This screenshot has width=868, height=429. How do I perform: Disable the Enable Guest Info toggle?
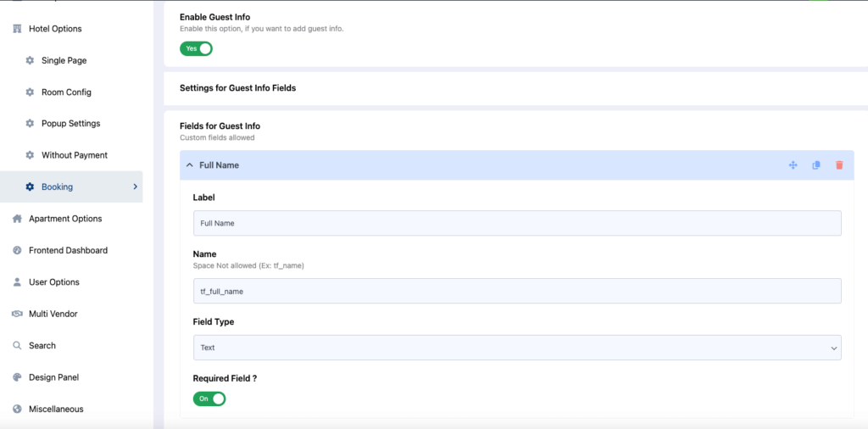coord(196,48)
